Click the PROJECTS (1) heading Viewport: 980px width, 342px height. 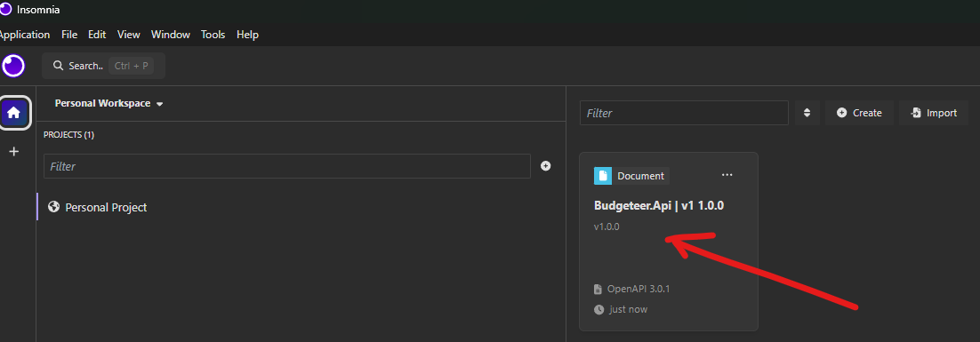click(x=68, y=135)
